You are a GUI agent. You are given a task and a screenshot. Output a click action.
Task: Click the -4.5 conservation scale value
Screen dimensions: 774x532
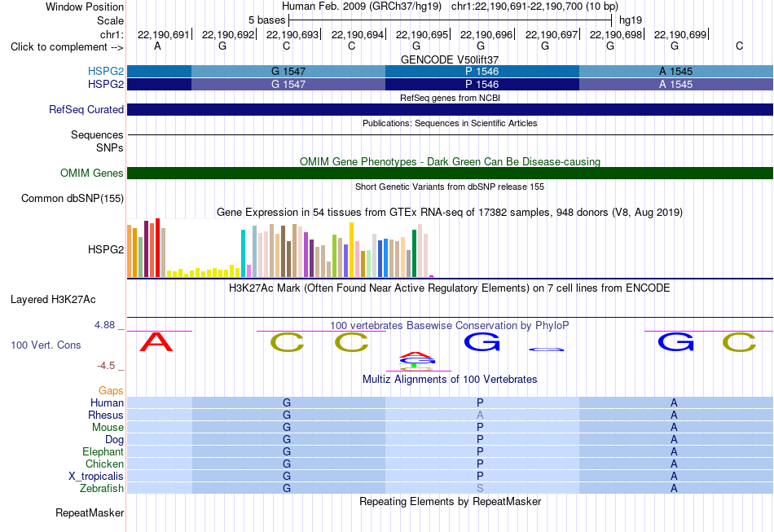106,366
